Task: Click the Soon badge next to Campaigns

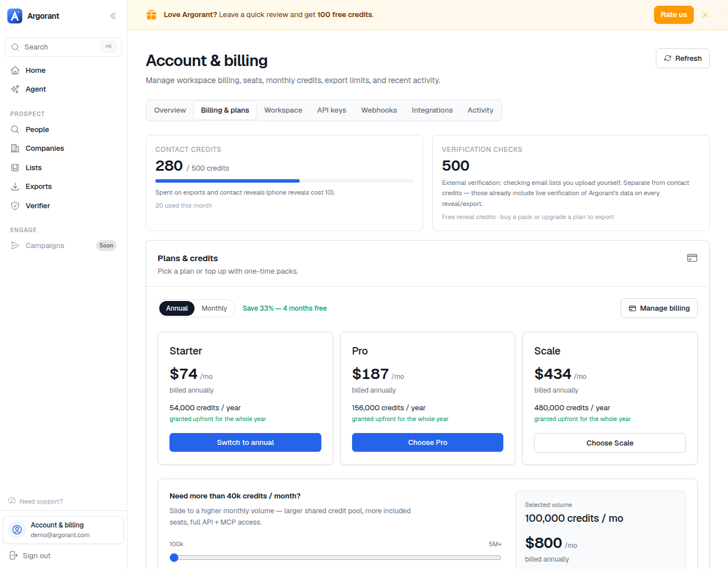Action: 106,246
